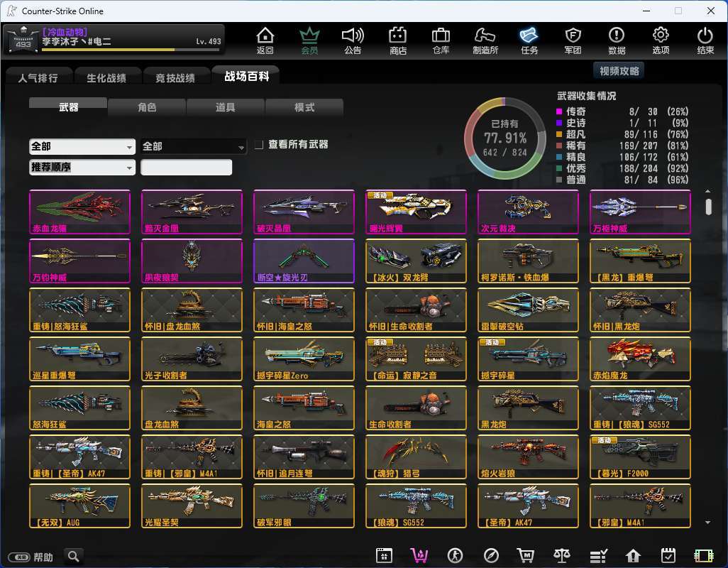Open the pink shopping cart icon

(x=419, y=555)
